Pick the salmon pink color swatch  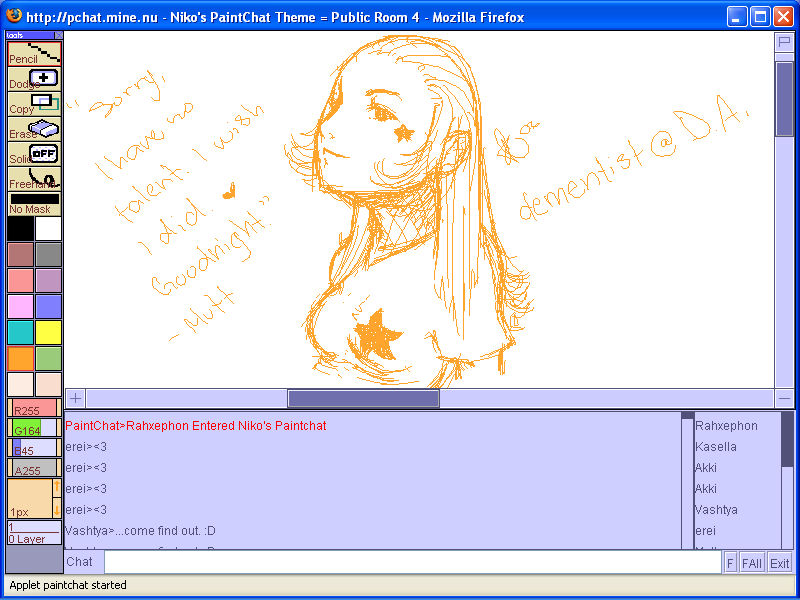point(20,281)
